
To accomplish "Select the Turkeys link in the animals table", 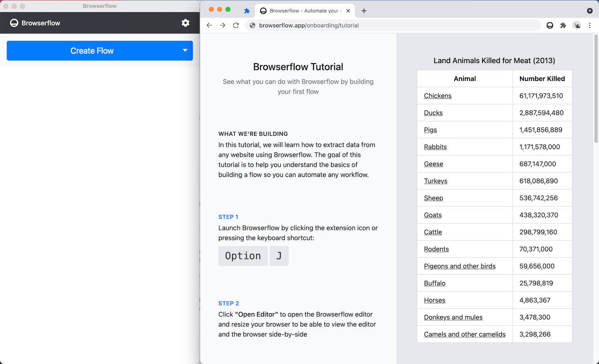I will pos(436,181).
